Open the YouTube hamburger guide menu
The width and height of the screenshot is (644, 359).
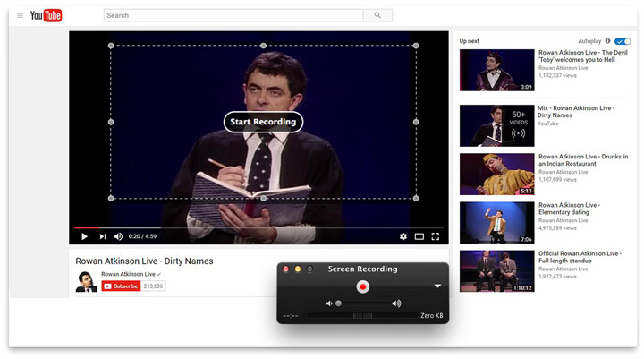tap(20, 15)
